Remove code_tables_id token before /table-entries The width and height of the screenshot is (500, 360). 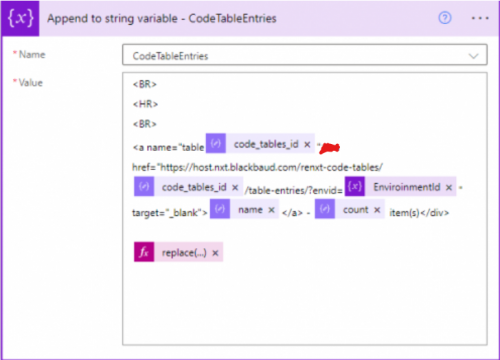[x=235, y=187]
